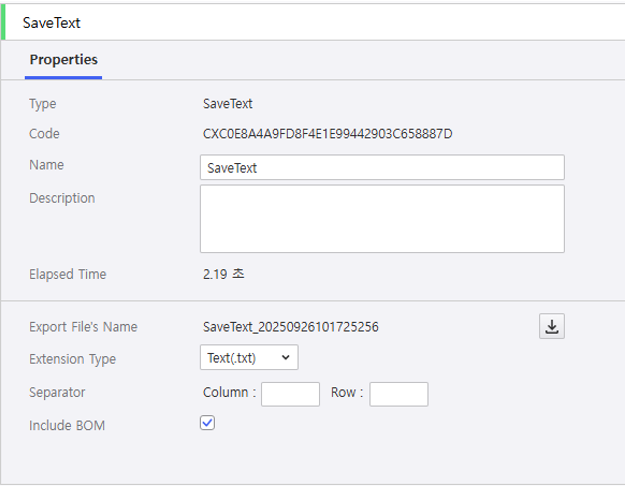The image size is (627, 487).
Task: Click the Extension Type label
Action: click(x=72, y=359)
